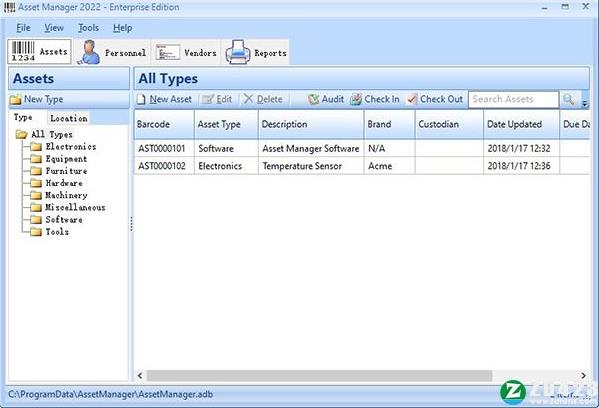Click the Check In button
This screenshot has width=599, height=408.
pos(375,99)
